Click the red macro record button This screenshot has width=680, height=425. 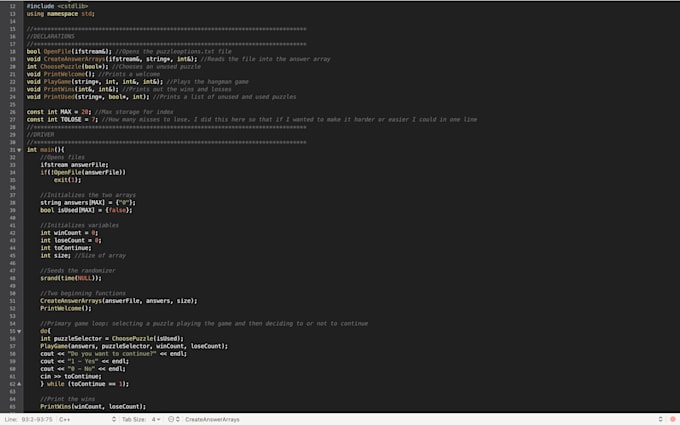pyautogui.click(x=673, y=419)
